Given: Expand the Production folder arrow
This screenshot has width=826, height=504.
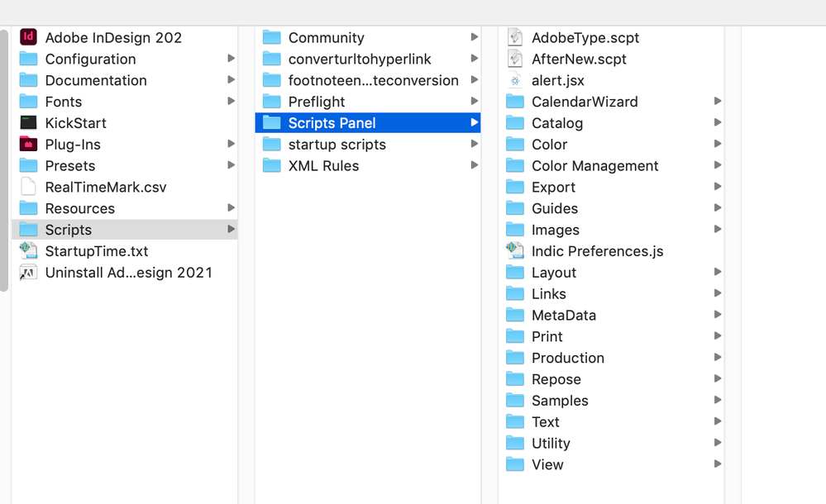Looking at the screenshot, I should pos(718,357).
